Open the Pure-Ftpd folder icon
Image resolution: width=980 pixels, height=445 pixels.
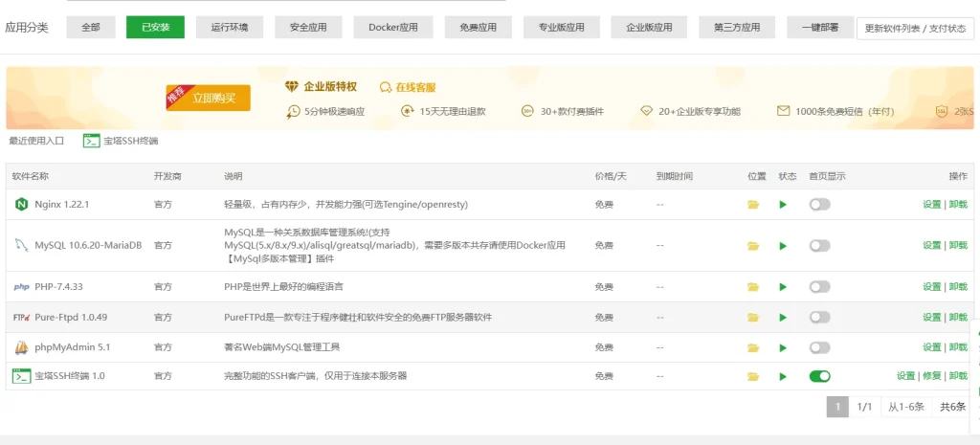tap(753, 318)
